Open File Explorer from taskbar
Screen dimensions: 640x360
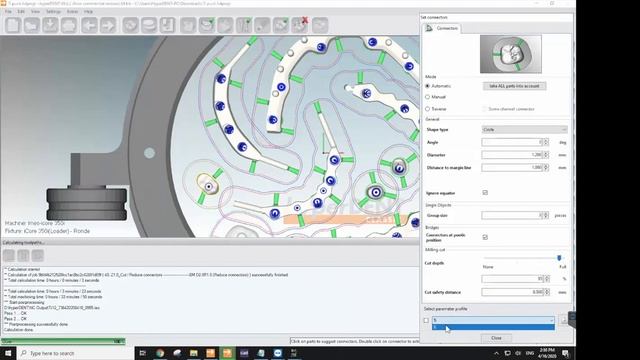click(193, 353)
